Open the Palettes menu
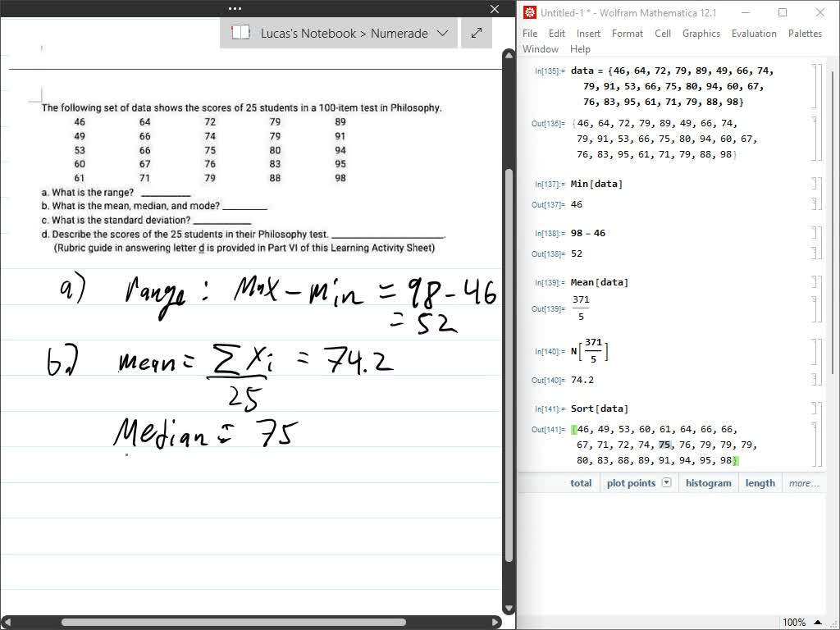The height and width of the screenshot is (630, 840). (805, 33)
